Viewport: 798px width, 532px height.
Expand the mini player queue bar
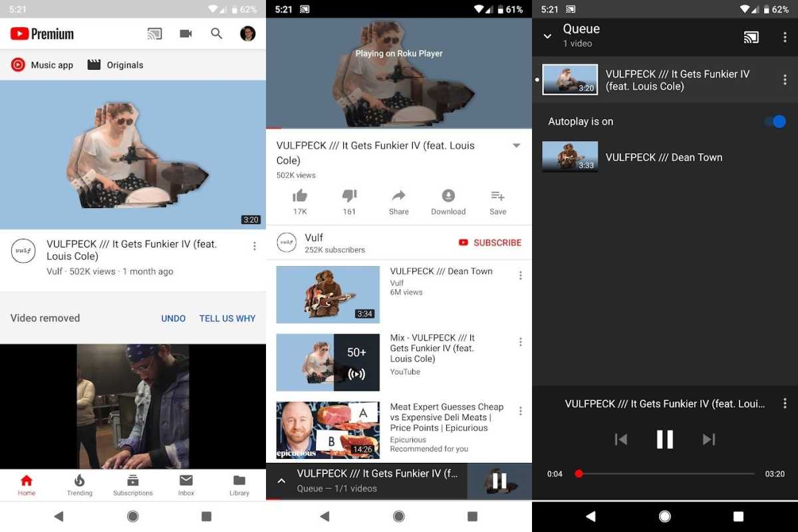click(x=281, y=481)
